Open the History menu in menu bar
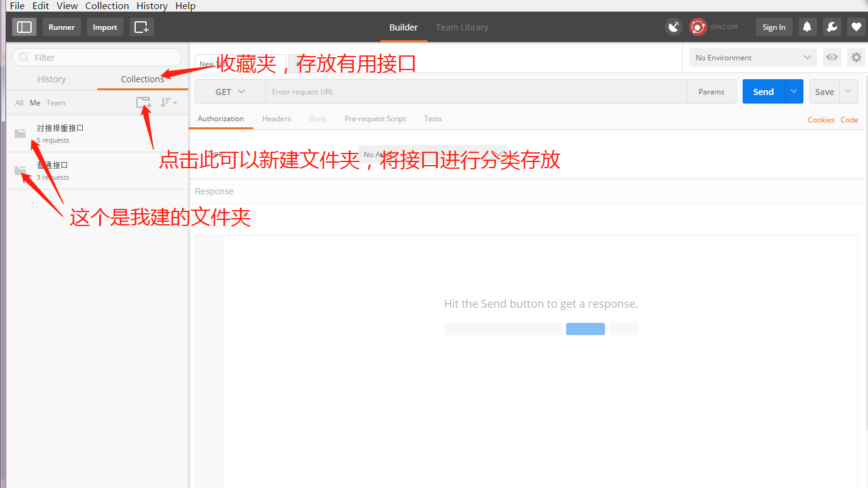This screenshot has width=868, height=488. point(152,5)
